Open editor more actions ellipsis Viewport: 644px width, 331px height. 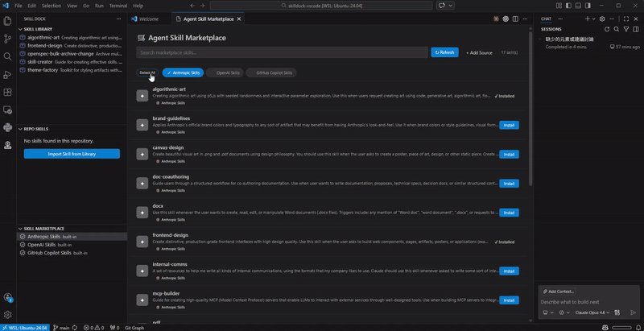pos(525,19)
